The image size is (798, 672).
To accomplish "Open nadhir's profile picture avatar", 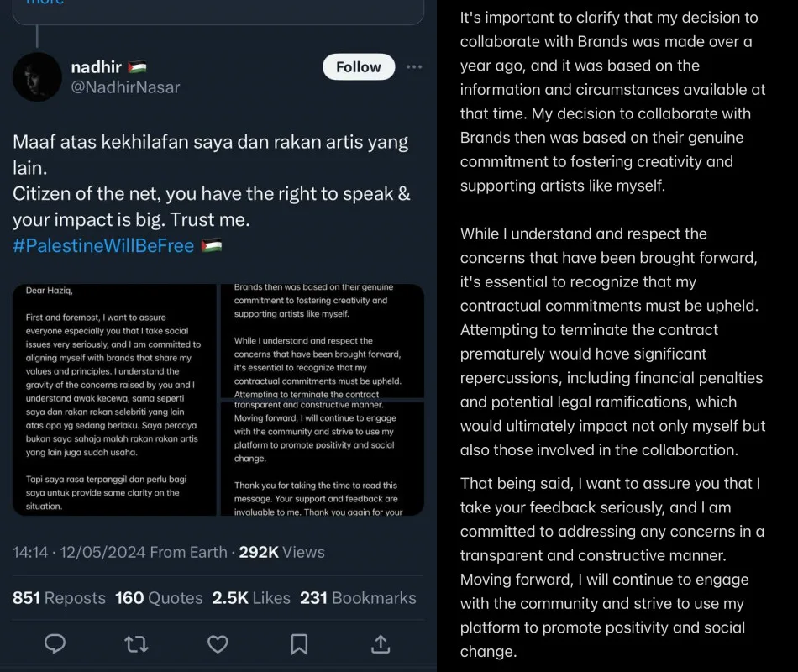I will coord(37,76).
